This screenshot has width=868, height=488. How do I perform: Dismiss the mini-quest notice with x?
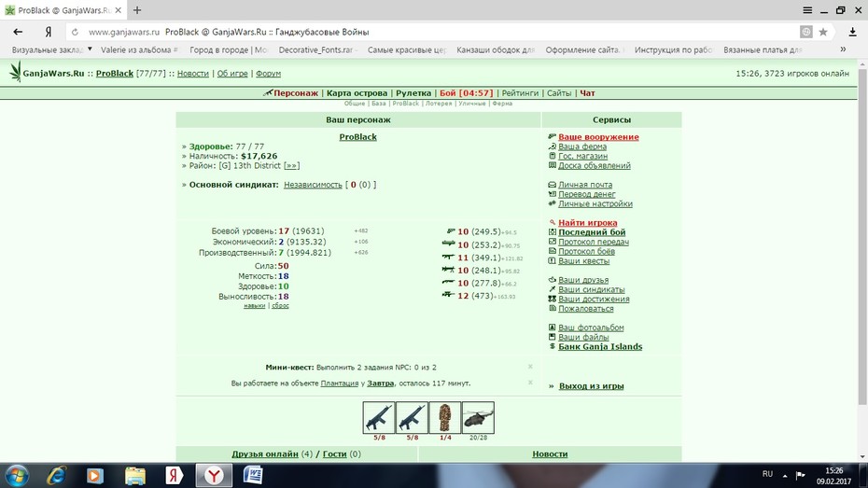pos(530,367)
